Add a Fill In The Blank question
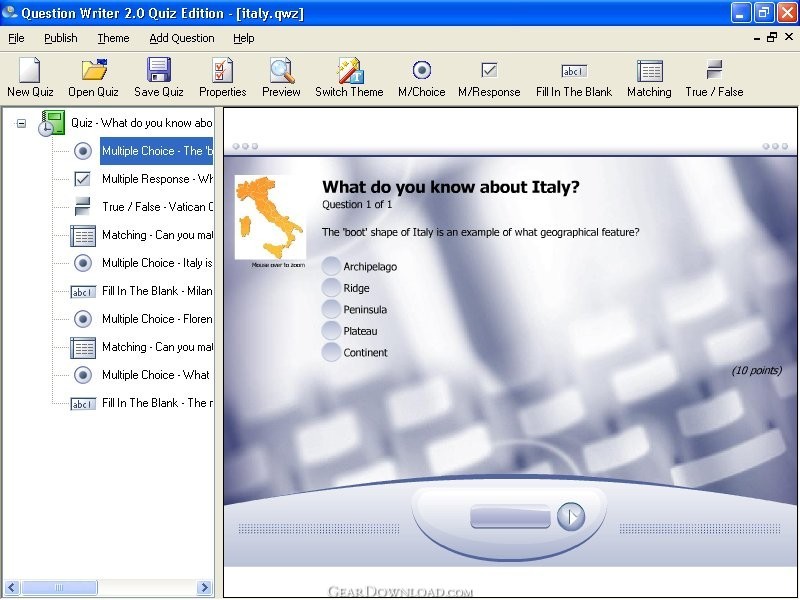This screenshot has width=800, height=600. pyautogui.click(x=574, y=71)
